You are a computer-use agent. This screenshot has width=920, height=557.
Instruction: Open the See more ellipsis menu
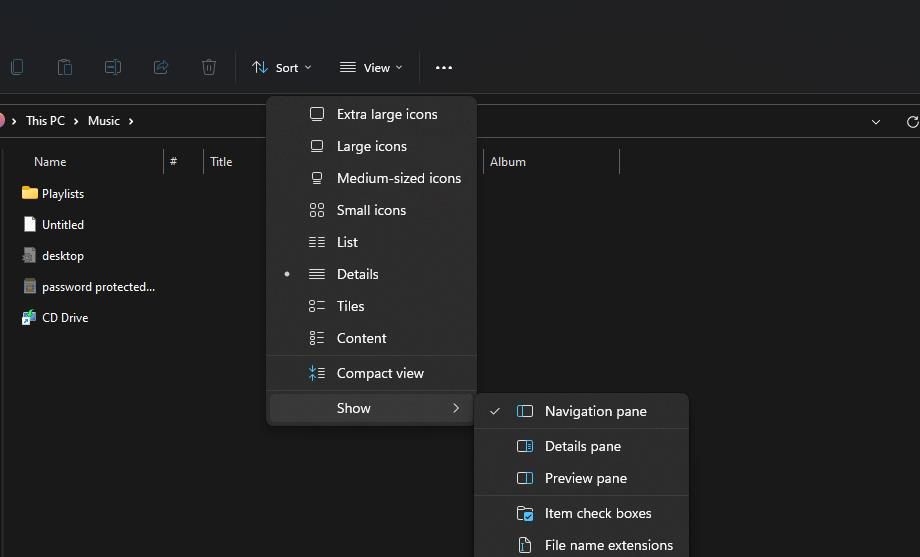[x=444, y=67]
